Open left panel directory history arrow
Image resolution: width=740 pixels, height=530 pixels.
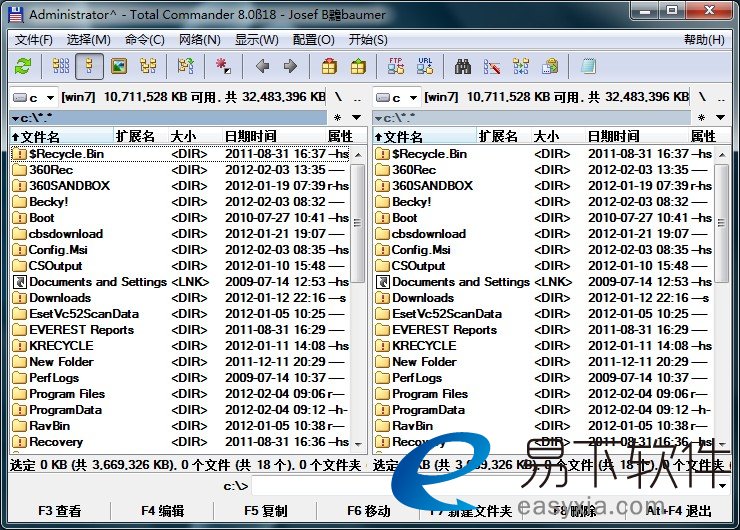pyautogui.click(x=357, y=118)
